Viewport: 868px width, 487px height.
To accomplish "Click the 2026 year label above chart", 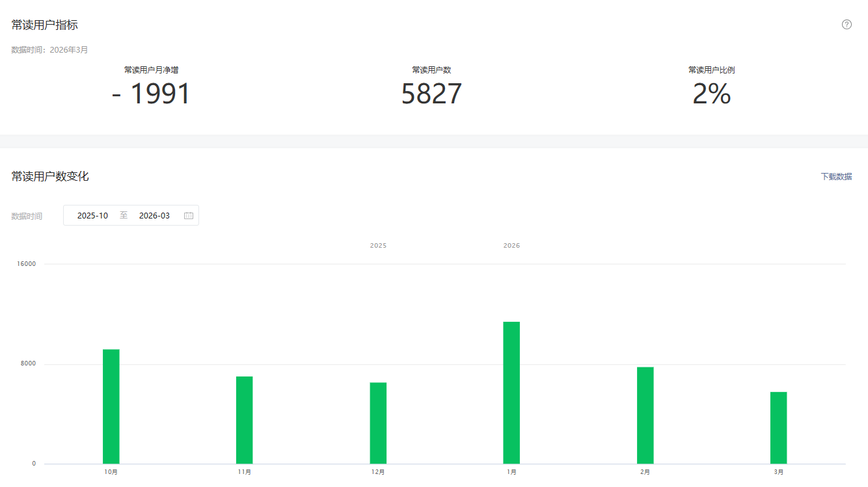I will (511, 246).
